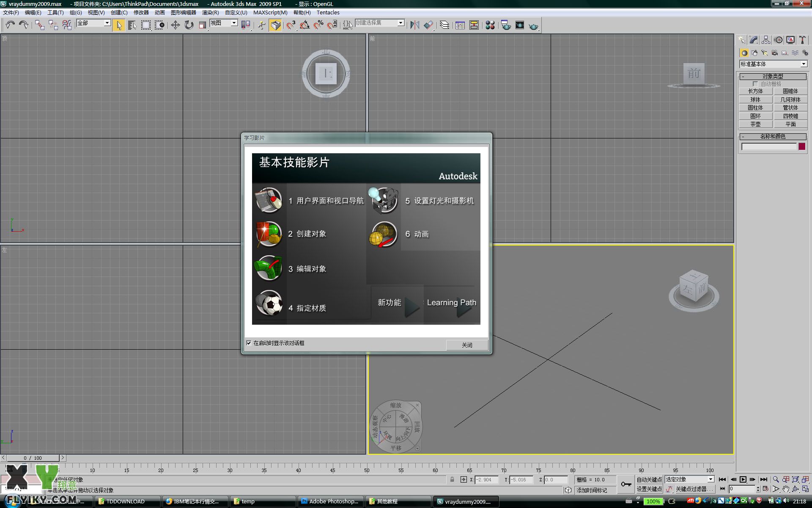Toggle the Percent Snap icon
This screenshot has height=508, width=812.
[x=318, y=25]
